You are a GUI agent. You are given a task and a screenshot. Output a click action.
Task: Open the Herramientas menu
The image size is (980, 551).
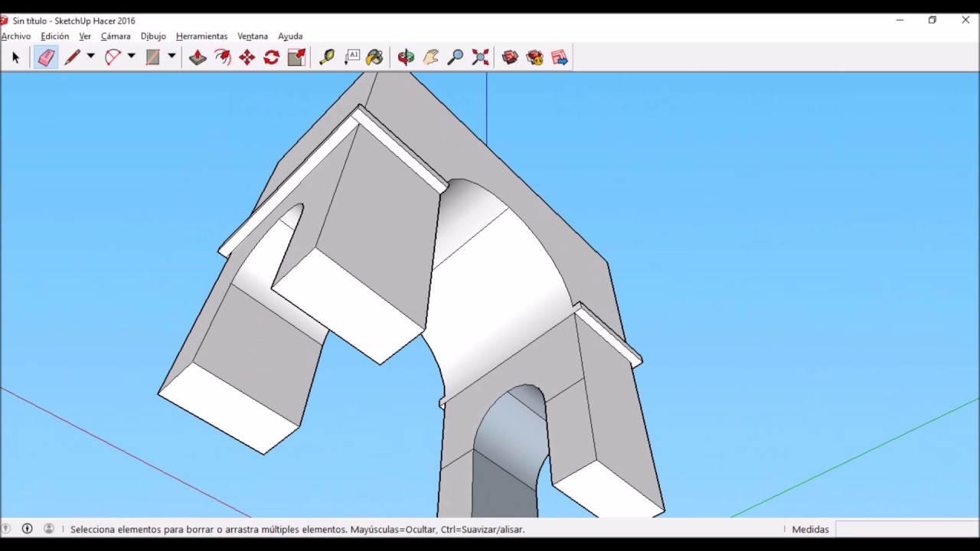pos(201,36)
